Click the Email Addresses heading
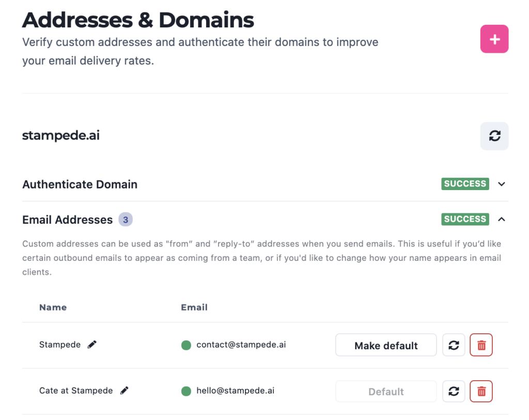Image resolution: width=529 pixels, height=420 pixels. [x=68, y=220]
